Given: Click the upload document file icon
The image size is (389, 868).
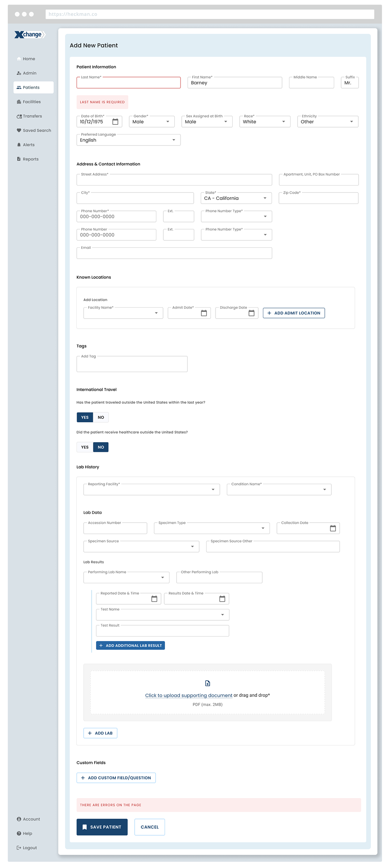Looking at the screenshot, I should (x=208, y=683).
